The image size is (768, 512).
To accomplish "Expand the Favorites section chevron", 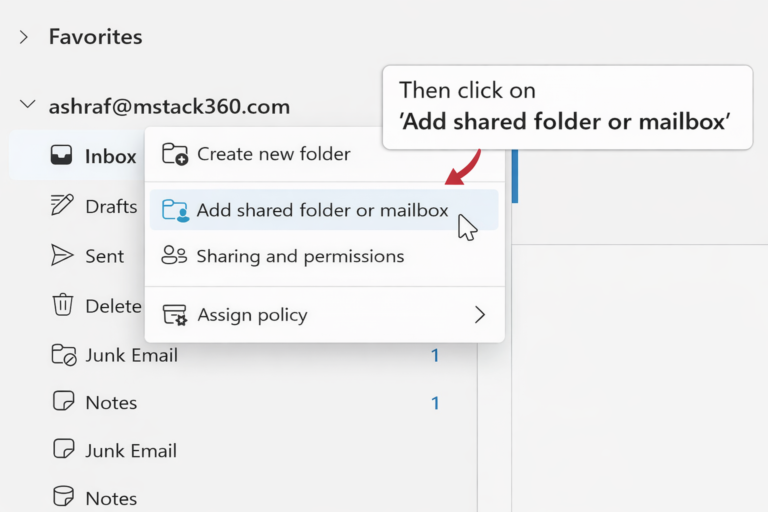I will point(23,37).
